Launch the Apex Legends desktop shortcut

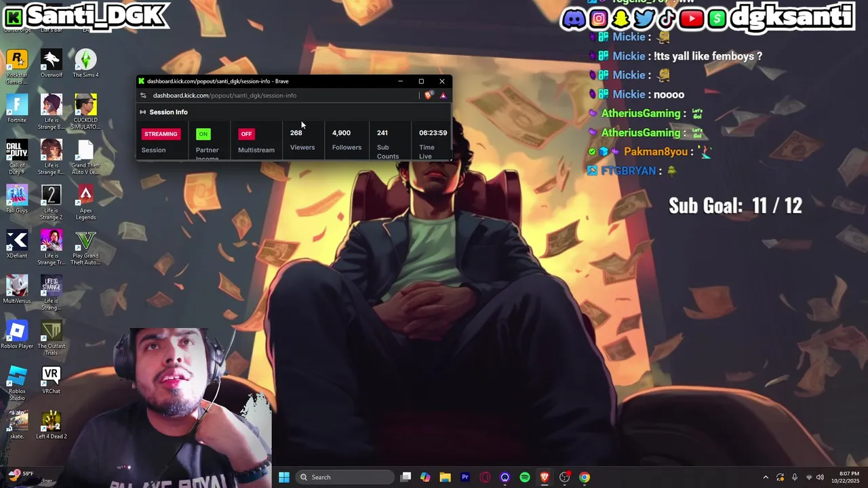coord(85,203)
